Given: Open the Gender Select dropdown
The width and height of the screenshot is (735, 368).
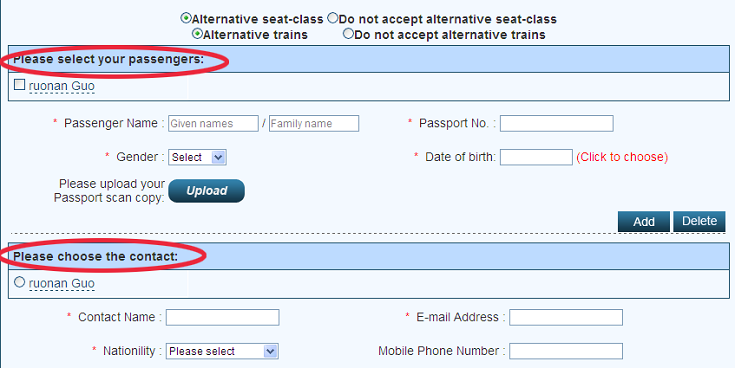Looking at the screenshot, I should pyautogui.click(x=197, y=157).
